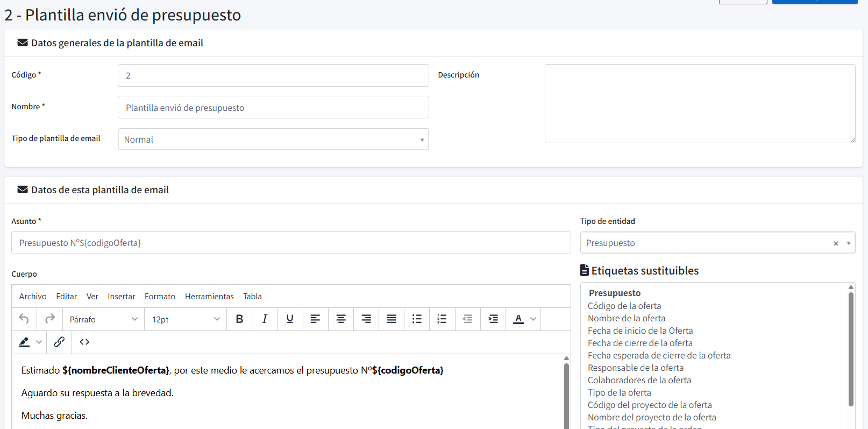Insert a numbered list
The width and height of the screenshot is (868, 429).
pos(442,319)
